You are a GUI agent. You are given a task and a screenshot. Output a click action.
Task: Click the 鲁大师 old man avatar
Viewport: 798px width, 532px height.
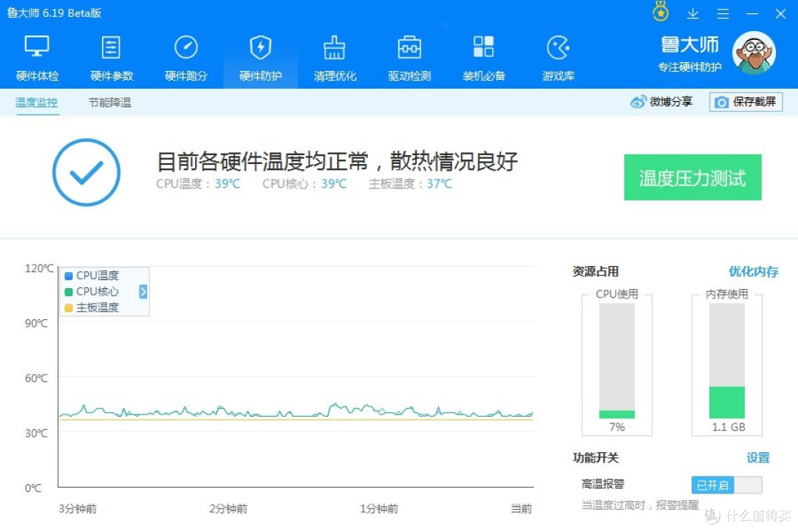click(754, 53)
